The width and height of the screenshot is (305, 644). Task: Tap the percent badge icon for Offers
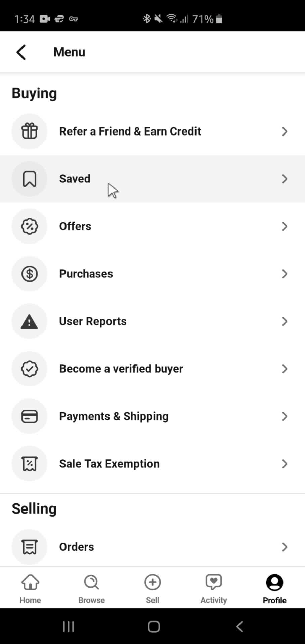tap(30, 226)
